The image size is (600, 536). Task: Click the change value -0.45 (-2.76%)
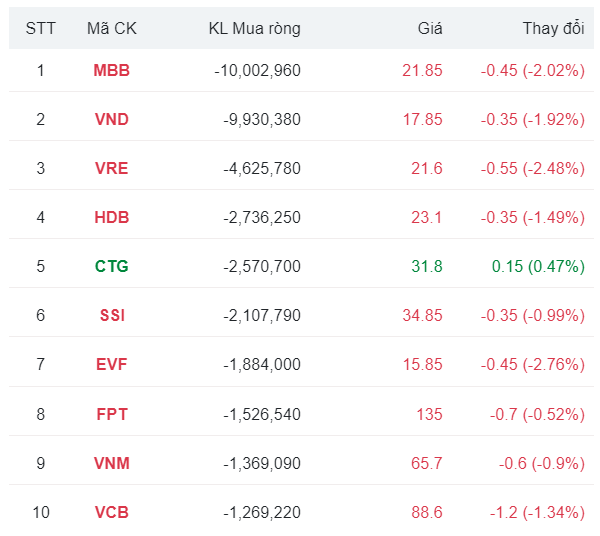[x=533, y=365]
